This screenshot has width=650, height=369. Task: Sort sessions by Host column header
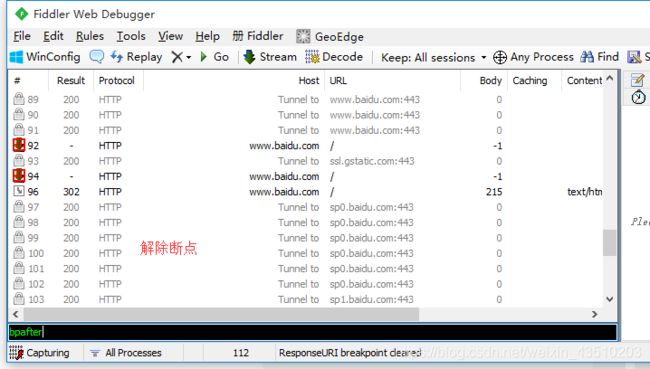(x=309, y=80)
